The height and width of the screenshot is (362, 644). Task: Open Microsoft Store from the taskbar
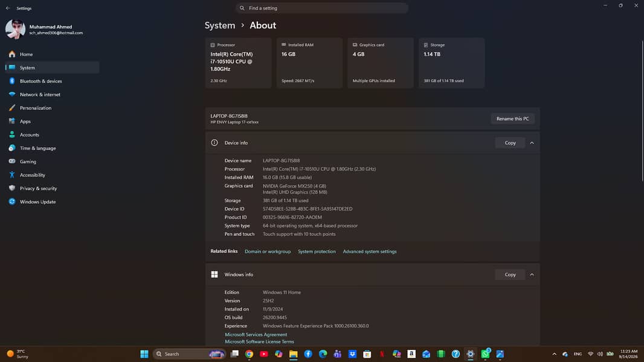(367, 354)
